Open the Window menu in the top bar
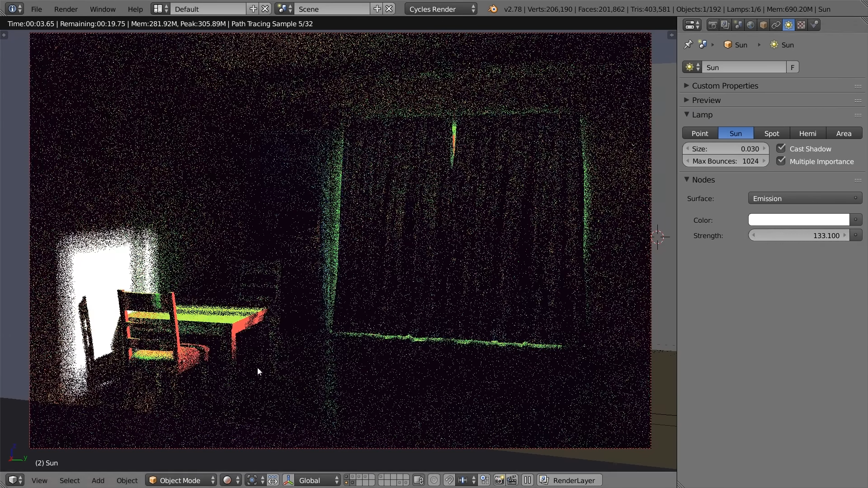Image resolution: width=868 pixels, height=488 pixels. point(102,9)
